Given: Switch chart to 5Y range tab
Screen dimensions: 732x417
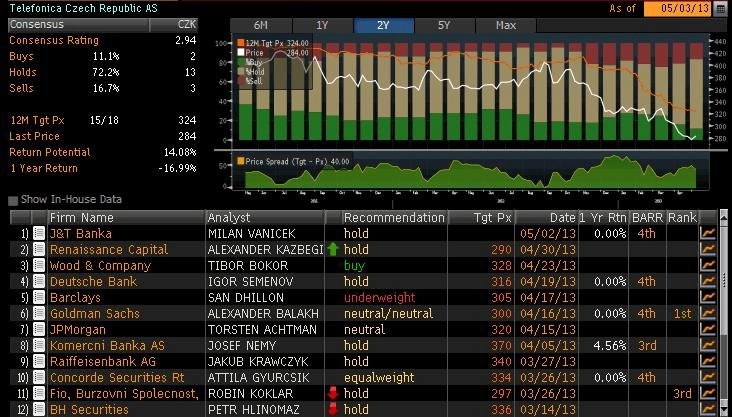Looking at the screenshot, I should point(444,25).
